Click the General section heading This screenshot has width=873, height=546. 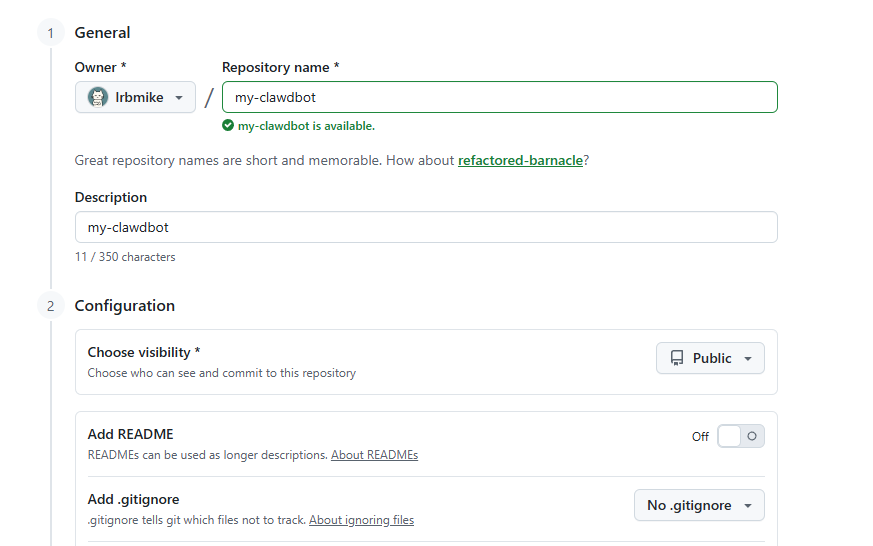102,33
